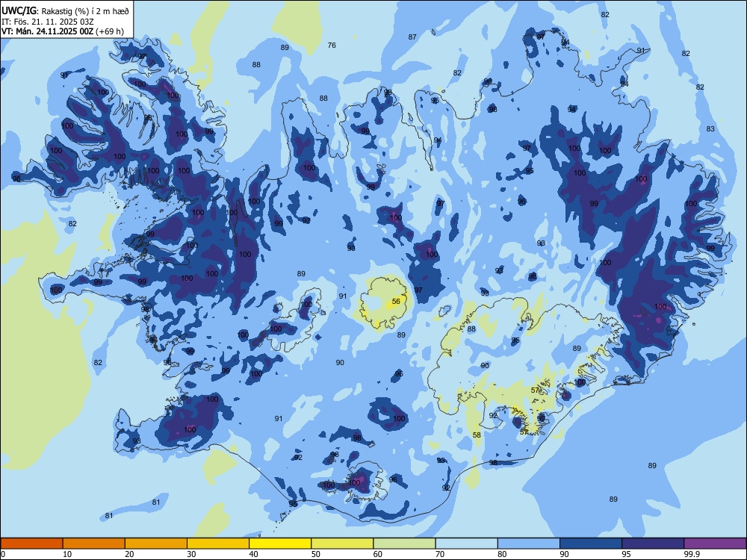Click the pale blue 70–80 legend swatch
This screenshot has height=560, width=747.
[466, 544]
